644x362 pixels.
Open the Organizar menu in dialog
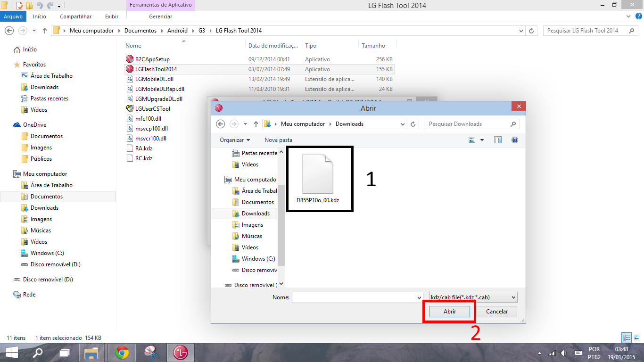pos(235,140)
